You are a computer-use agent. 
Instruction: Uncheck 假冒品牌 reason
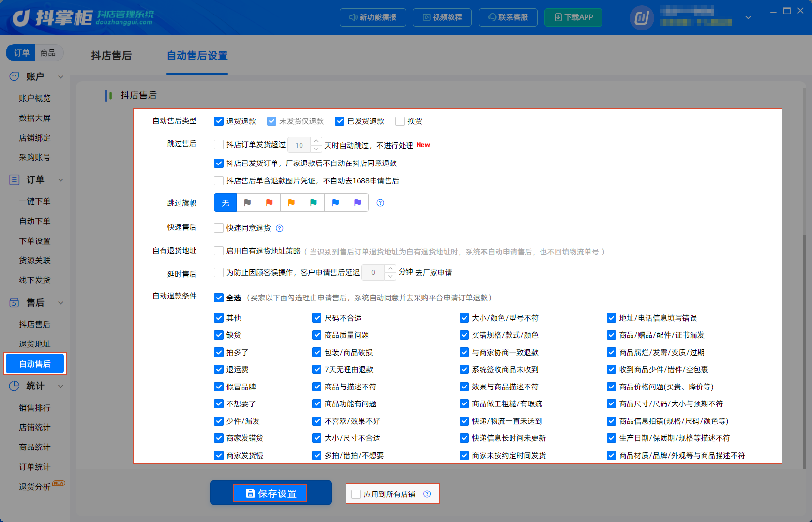[219, 387]
